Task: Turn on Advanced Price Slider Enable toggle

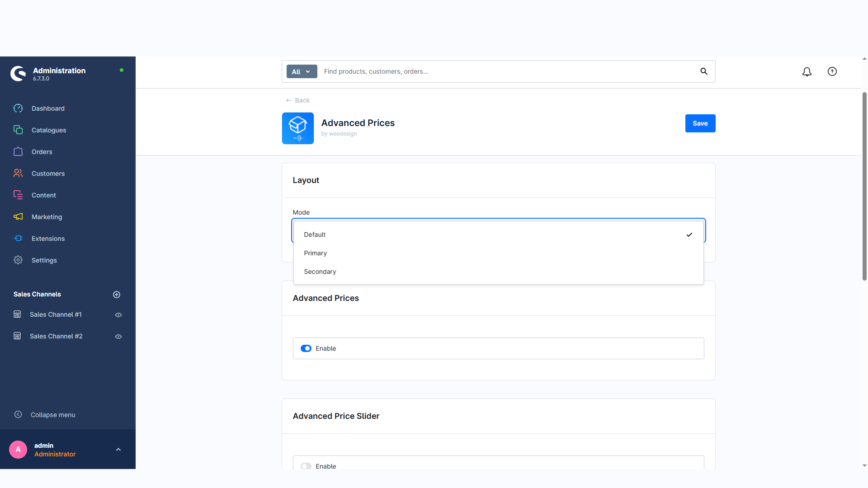Action: click(x=306, y=466)
